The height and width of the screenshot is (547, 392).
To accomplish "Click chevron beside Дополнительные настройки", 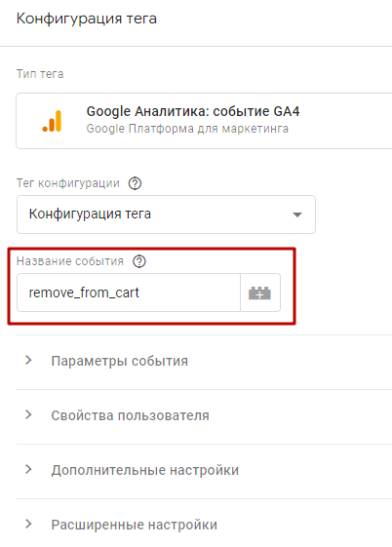I will click(x=28, y=469).
